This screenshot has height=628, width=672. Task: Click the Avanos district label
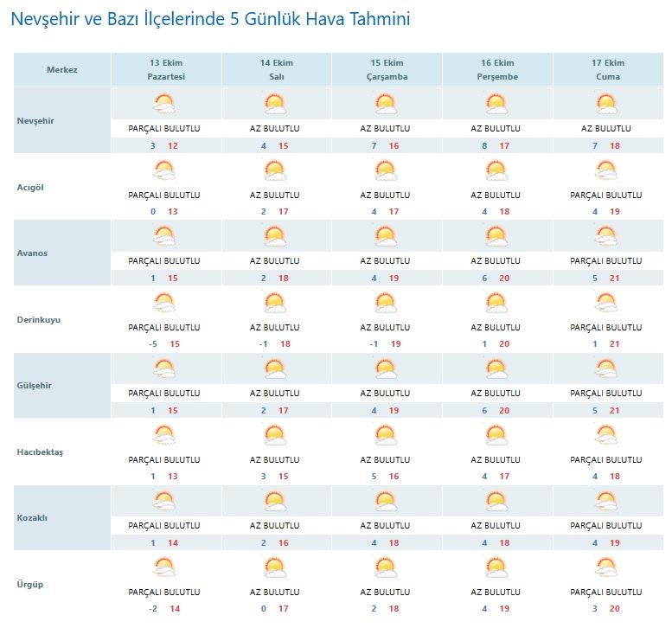(x=32, y=253)
